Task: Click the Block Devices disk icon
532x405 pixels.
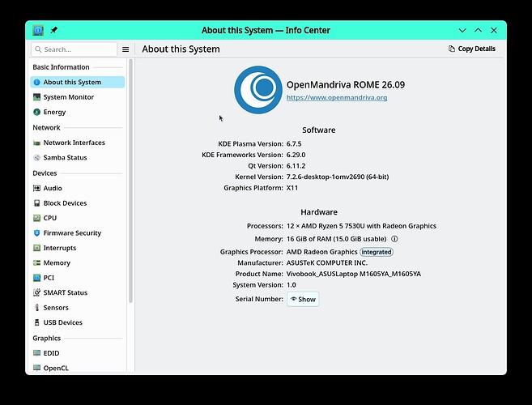Action: [x=36, y=203]
